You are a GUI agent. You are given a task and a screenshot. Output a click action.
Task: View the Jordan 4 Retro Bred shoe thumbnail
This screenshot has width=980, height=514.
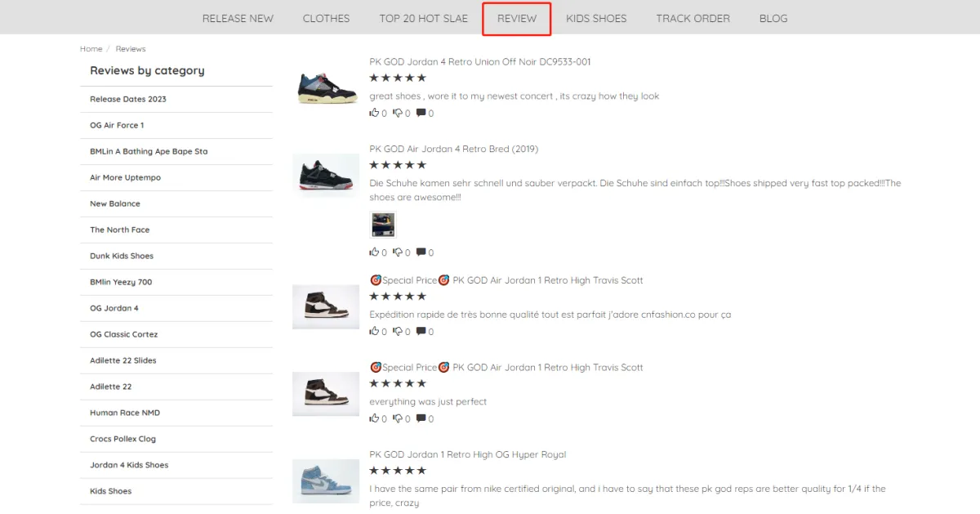pos(326,175)
